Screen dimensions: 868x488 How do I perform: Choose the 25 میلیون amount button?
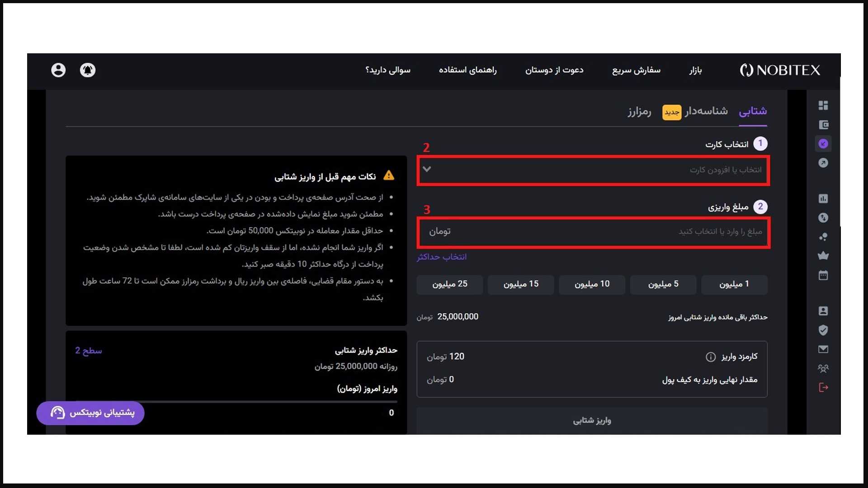[x=450, y=285]
